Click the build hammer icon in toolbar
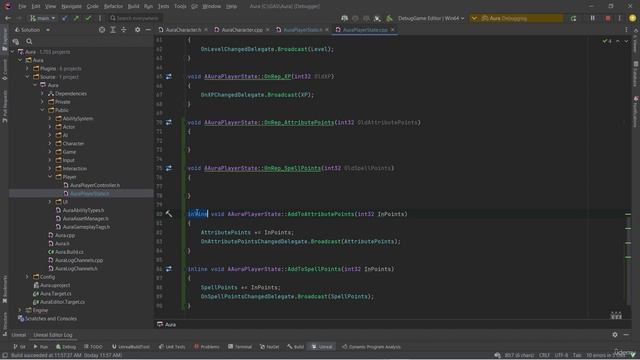The width and height of the screenshot is (640, 360). [389, 18]
